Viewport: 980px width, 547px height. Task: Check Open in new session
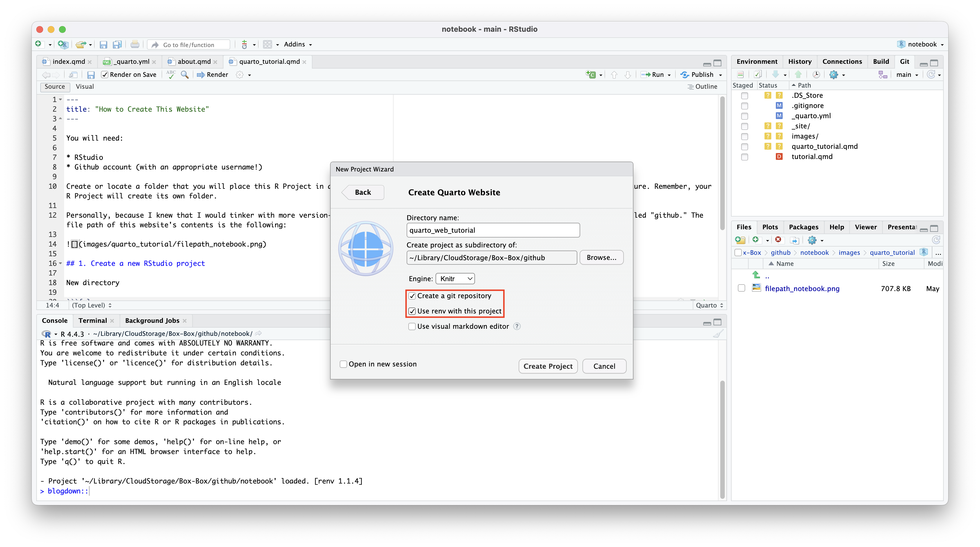click(343, 364)
